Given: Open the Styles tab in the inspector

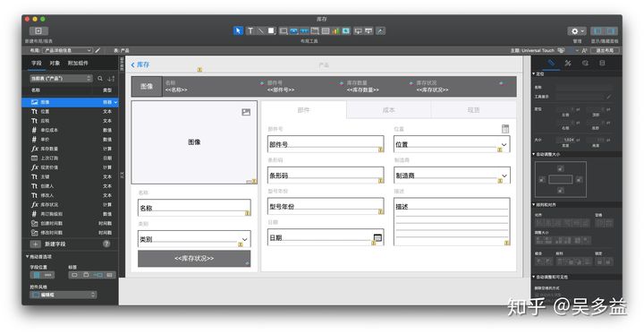Looking at the screenshot, I should coord(568,63).
